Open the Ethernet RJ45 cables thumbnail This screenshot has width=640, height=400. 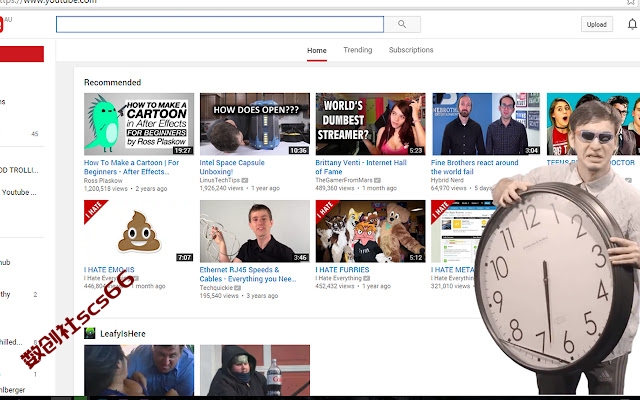(x=255, y=231)
